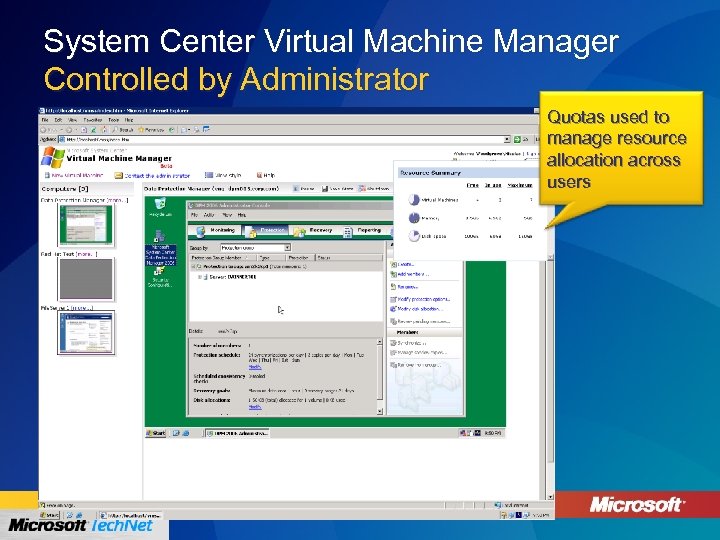Click Modify protection options action
This screenshot has height=540, width=720.
pyautogui.click(x=420, y=299)
